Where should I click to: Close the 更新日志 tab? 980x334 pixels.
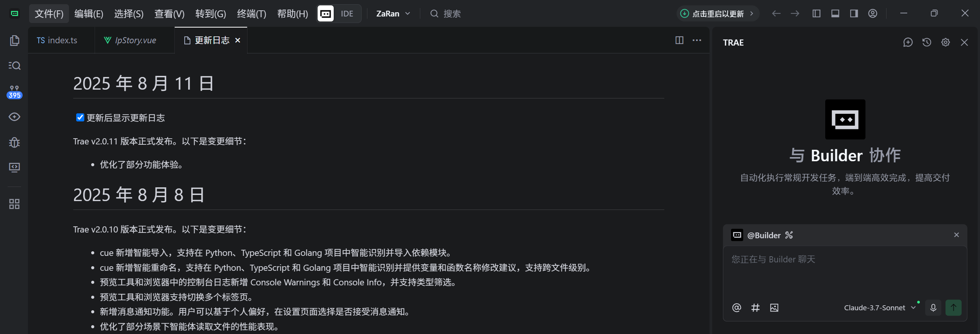pyautogui.click(x=238, y=40)
